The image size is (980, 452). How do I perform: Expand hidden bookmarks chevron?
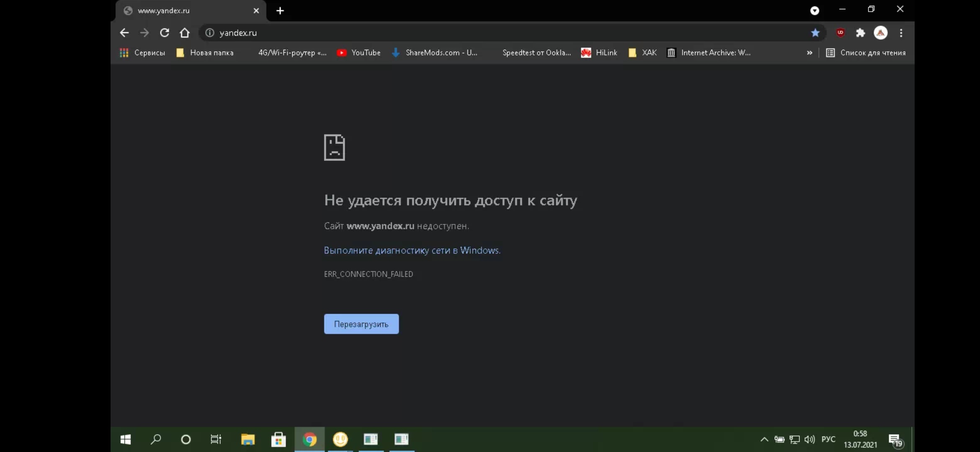(x=810, y=53)
